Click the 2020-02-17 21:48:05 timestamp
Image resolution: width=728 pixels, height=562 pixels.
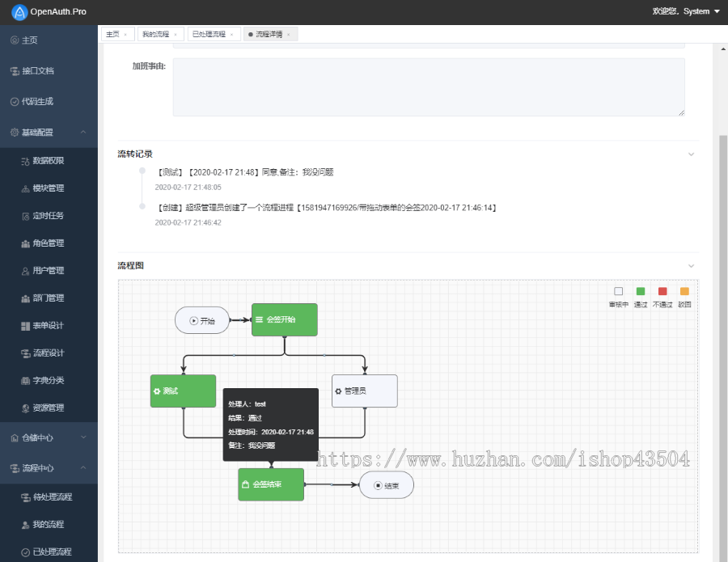(188, 187)
